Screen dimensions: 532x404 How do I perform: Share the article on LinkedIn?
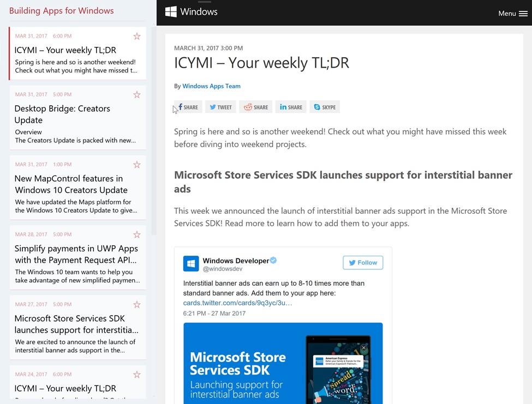pos(291,107)
